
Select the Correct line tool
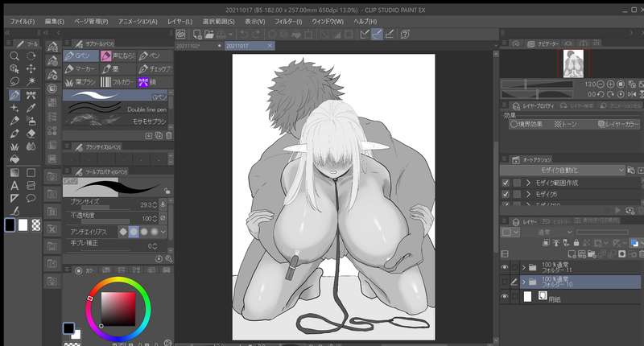pyautogui.click(x=14, y=212)
